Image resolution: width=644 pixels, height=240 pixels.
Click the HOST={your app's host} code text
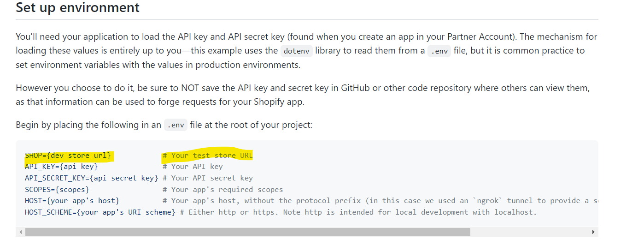(x=72, y=201)
